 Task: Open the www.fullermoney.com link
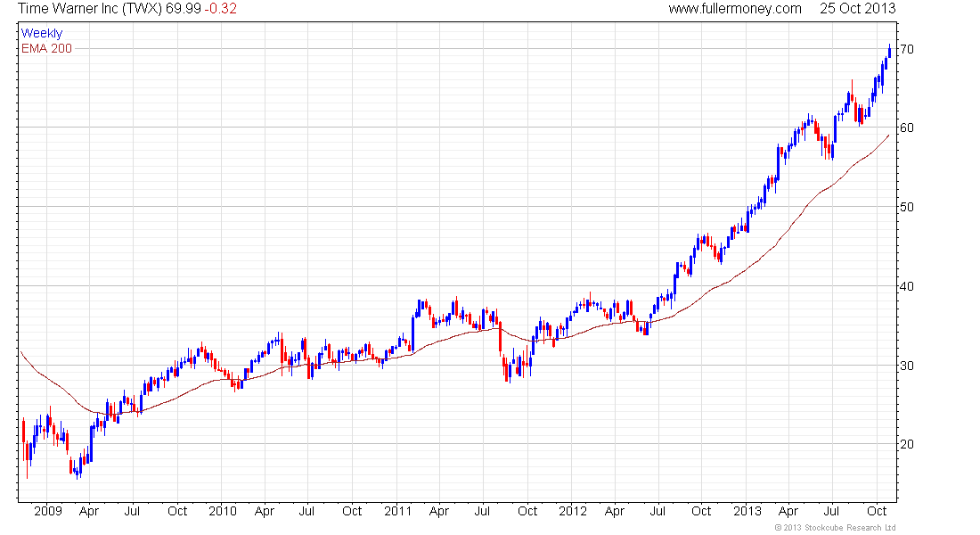[735, 9]
